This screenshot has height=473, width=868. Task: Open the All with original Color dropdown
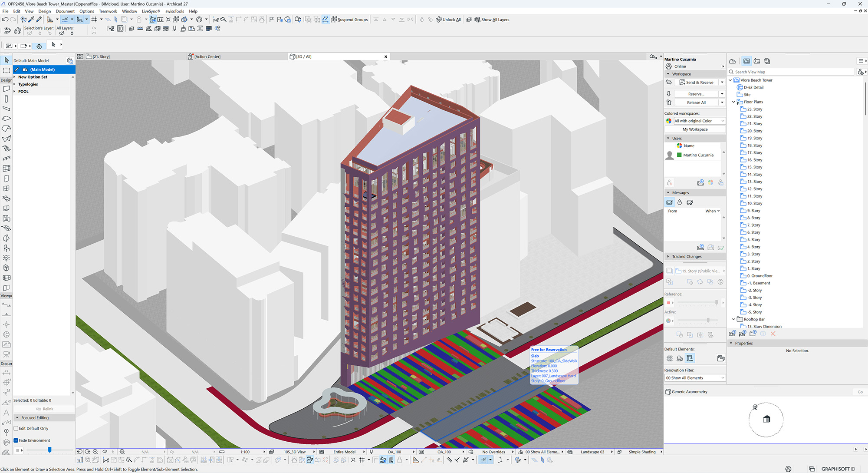tap(699, 121)
